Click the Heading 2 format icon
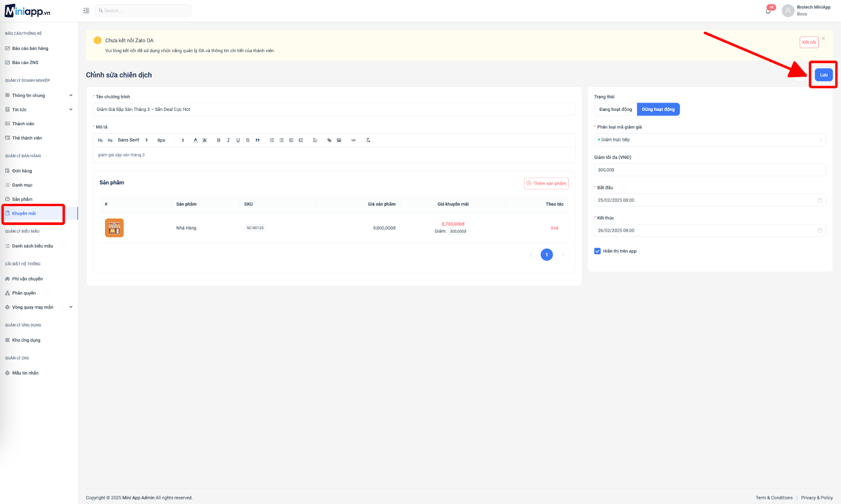The image size is (841, 504). coord(110,140)
